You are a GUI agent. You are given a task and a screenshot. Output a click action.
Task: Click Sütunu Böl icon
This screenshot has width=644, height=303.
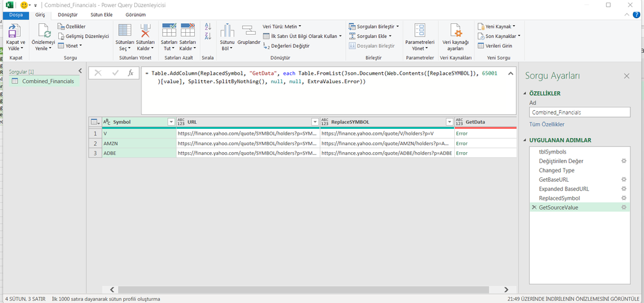pos(227,31)
